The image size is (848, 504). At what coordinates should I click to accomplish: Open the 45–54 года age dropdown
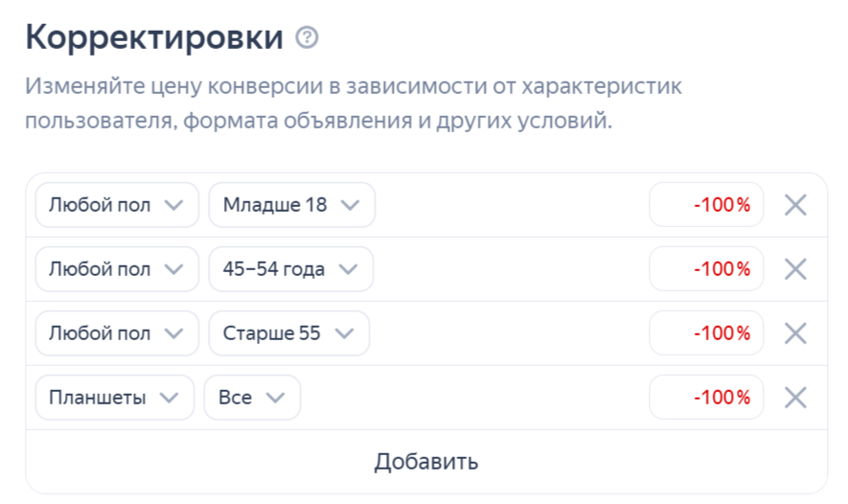290,269
